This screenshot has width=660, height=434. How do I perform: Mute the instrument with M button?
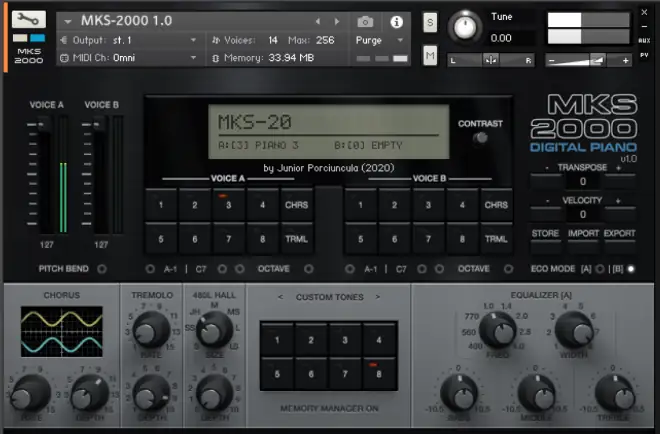coord(430,55)
